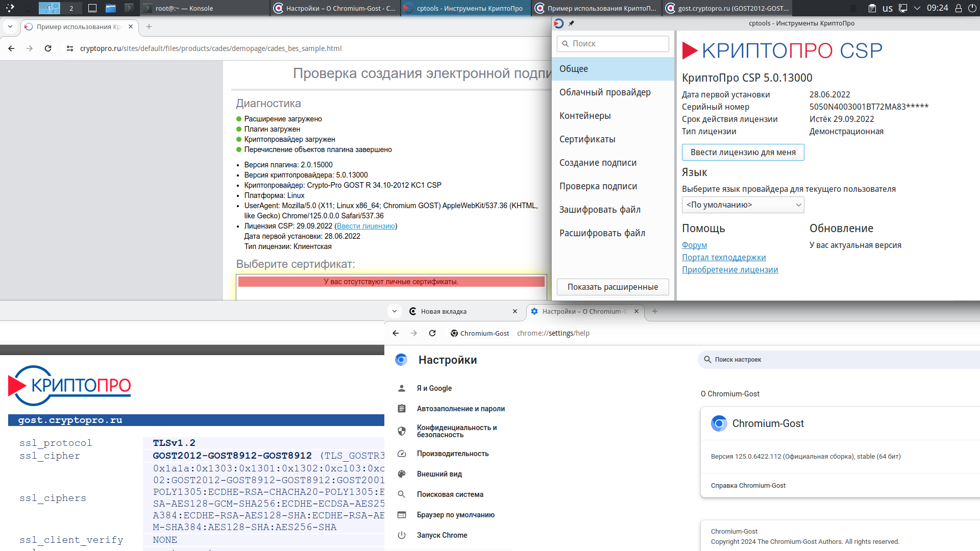Open the KDE application launcher
980x551 pixels.
(x=10, y=8)
